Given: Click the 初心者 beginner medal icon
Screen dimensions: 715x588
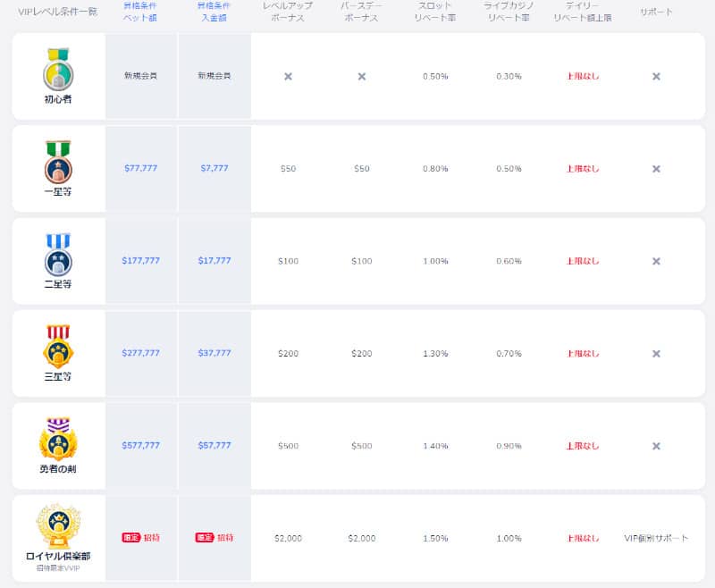Looking at the screenshot, I should (58, 69).
